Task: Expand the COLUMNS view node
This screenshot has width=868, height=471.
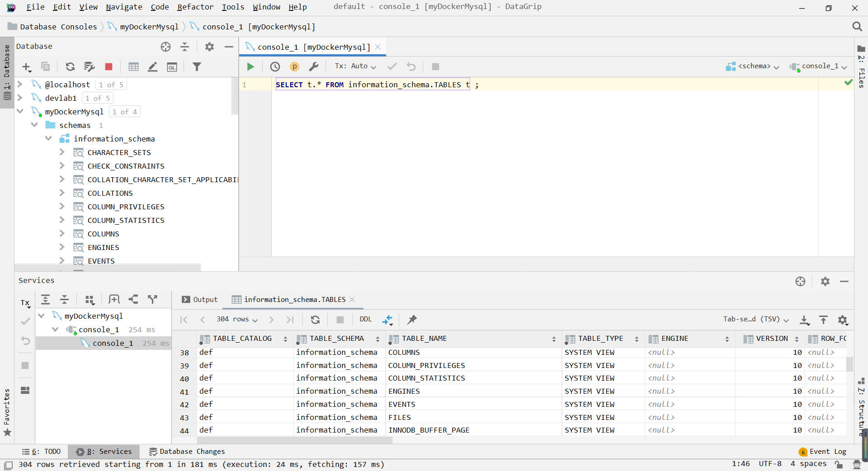Action: (x=62, y=234)
